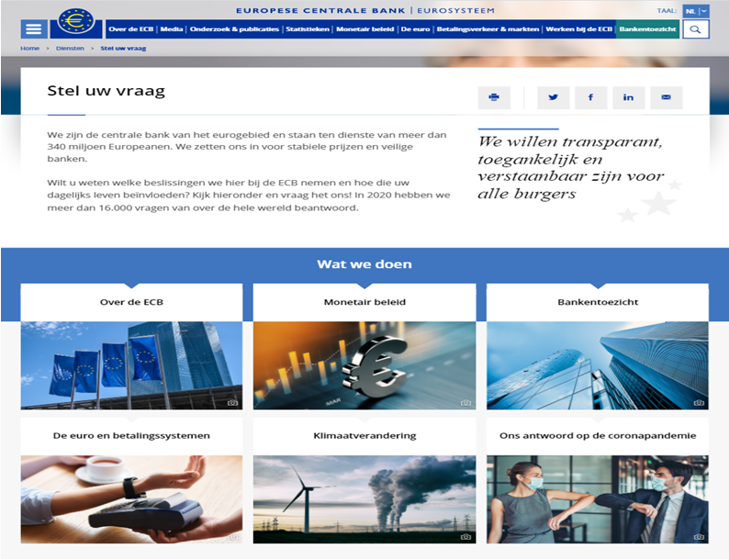Open the Over de ECB card title
Image resolution: width=729 pixels, height=560 pixels.
(131, 302)
